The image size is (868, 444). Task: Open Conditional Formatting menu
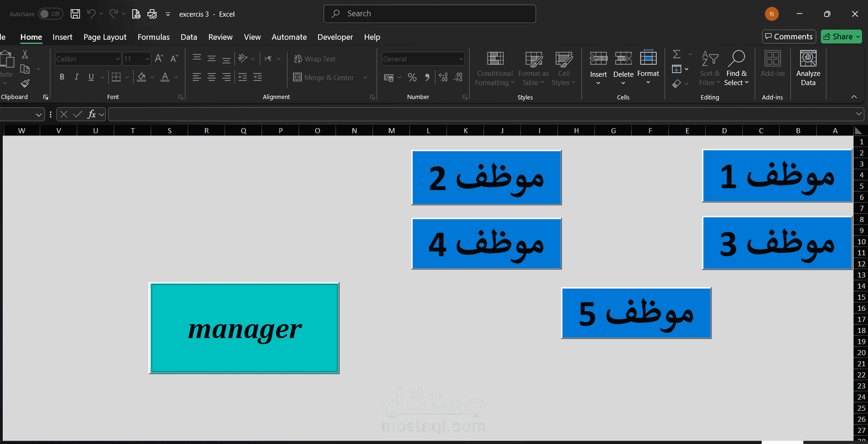point(495,68)
